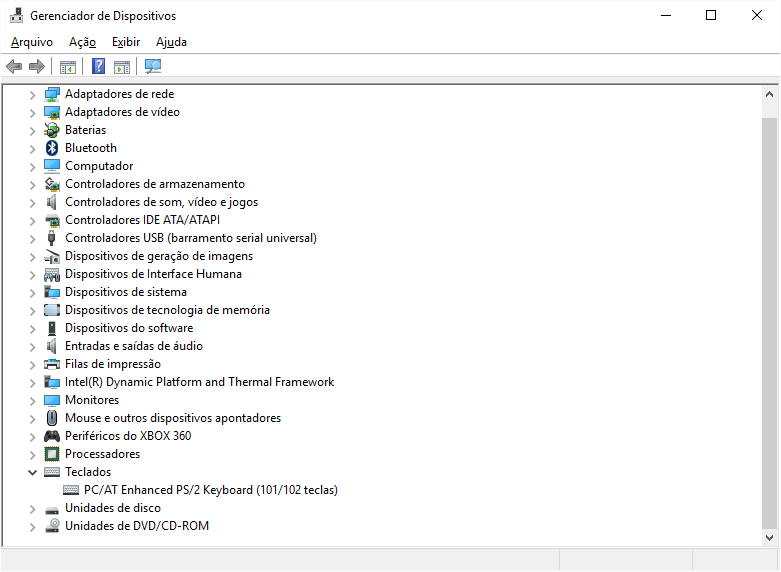Select Unidades de DVD/CD-ROM label
The height and width of the screenshot is (572, 781).
point(137,526)
